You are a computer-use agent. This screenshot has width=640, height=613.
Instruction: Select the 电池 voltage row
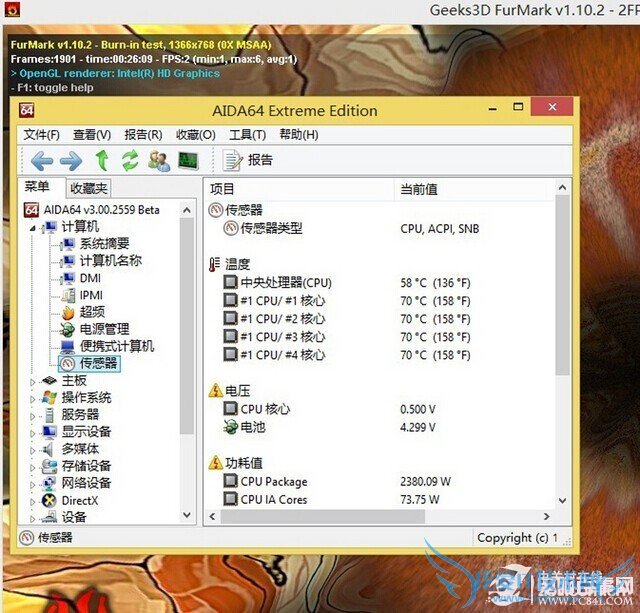point(330,427)
